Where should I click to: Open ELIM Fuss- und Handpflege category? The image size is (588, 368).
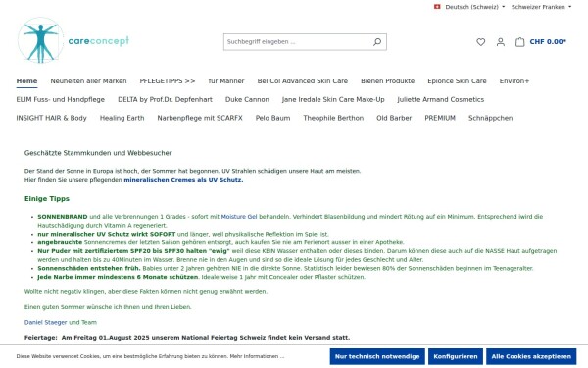point(61,99)
